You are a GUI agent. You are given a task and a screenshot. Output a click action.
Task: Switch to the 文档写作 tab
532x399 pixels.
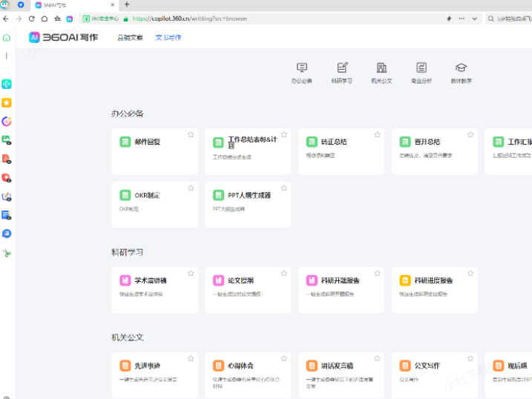[168, 37]
